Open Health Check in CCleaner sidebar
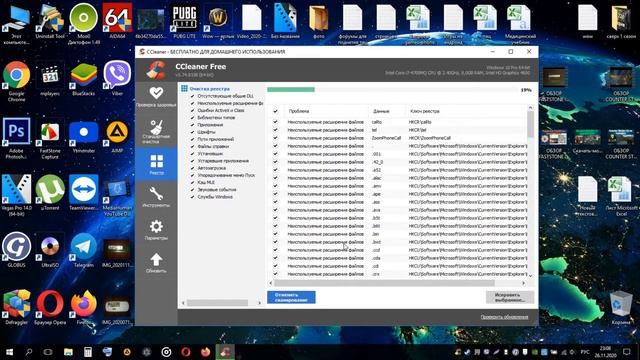 [x=156, y=97]
